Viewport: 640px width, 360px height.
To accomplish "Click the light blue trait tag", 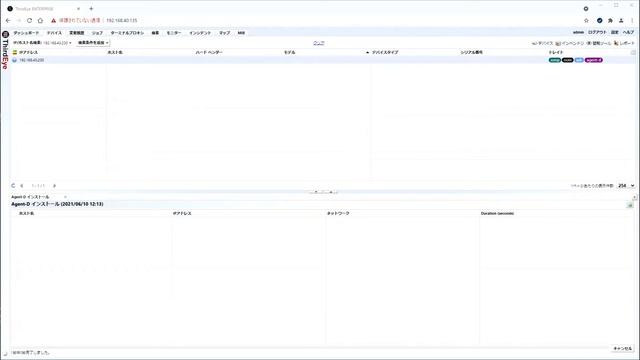I will tap(579, 60).
